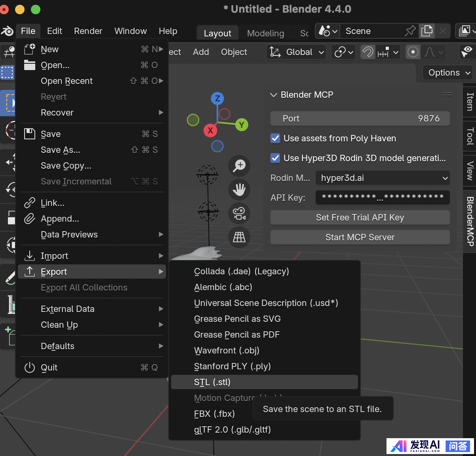This screenshot has height=456, width=476.
Task: Click the new scene copy icon
Action: [x=427, y=31]
